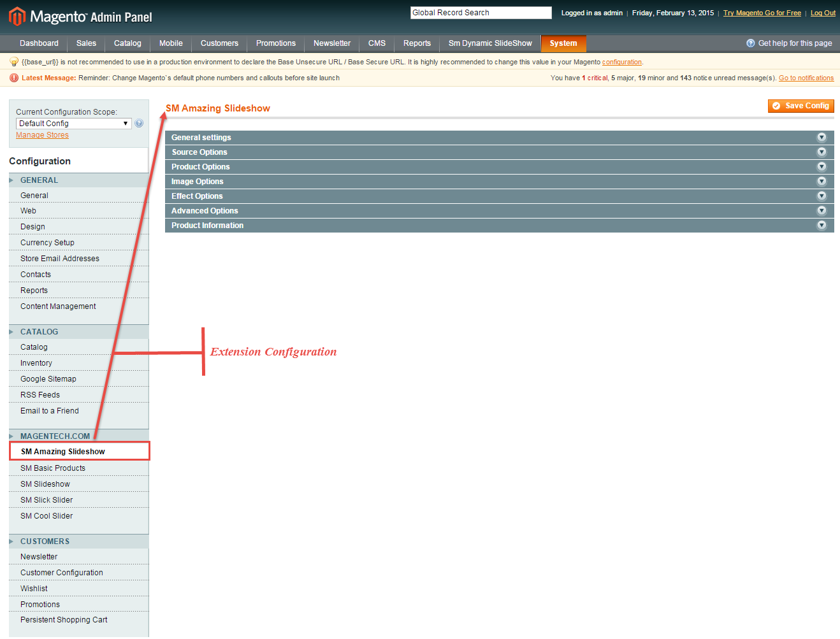Click the Magento logo icon
The image size is (840, 639).
tap(17, 17)
